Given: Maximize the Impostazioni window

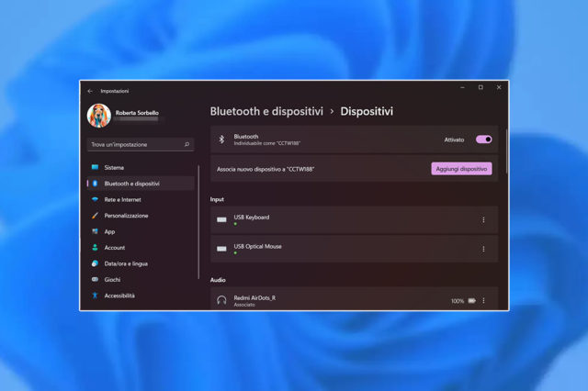Looking at the screenshot, I should pyautogui.click(x=481, y=87).
